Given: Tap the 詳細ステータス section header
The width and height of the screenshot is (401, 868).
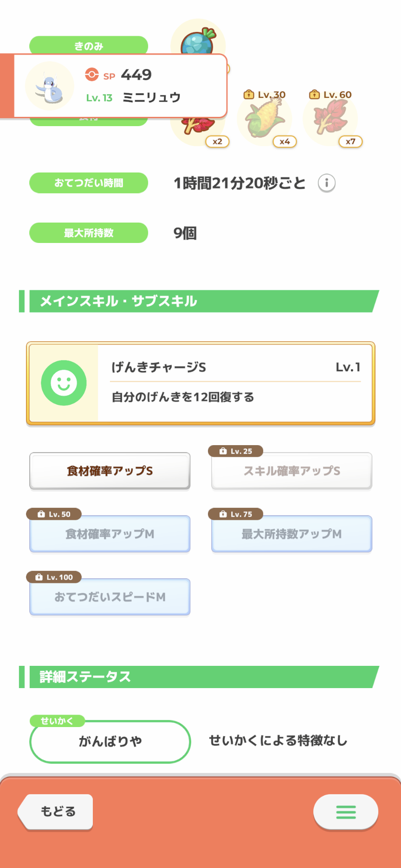Looking at the screenshot, I should (200, 677).
